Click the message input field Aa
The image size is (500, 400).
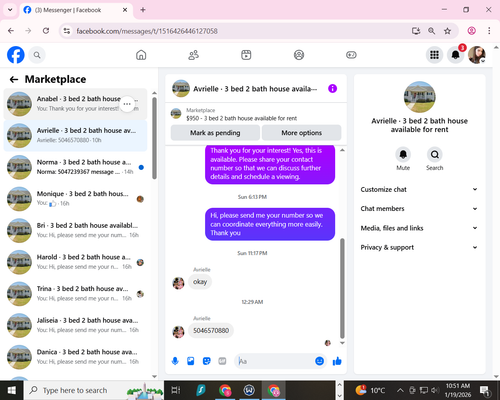[x=275, y=361]
